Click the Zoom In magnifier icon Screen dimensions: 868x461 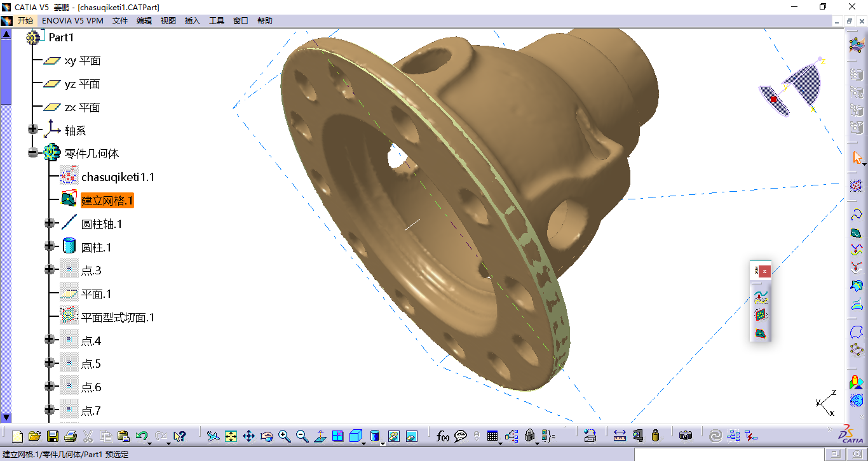click(x=284, y=436)
